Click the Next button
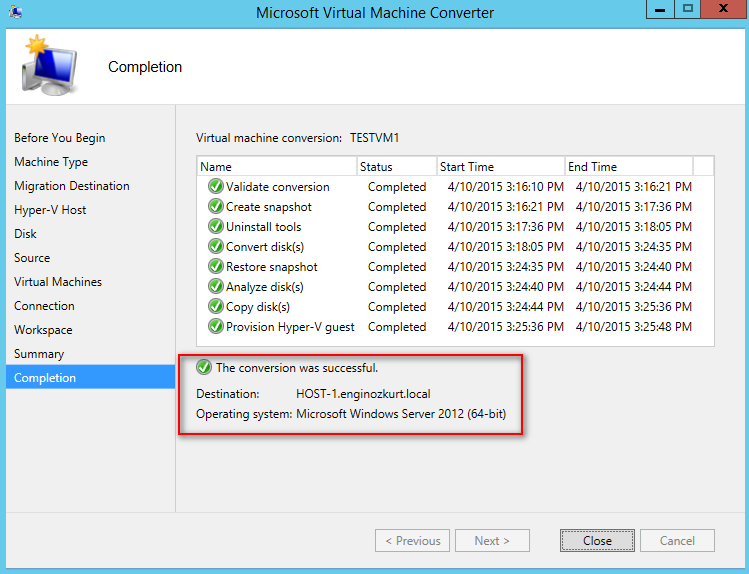749x574 pixels. [492, 541]
